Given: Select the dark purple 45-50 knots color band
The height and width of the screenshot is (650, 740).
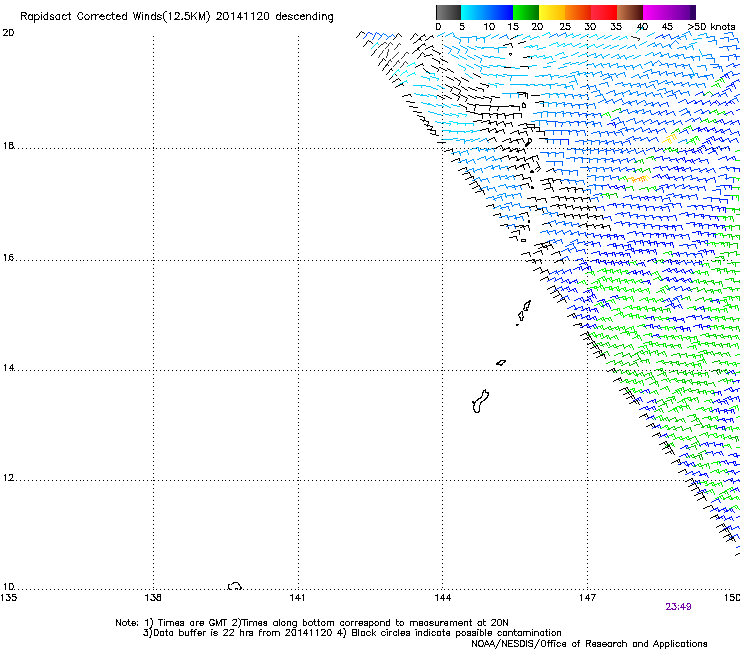Looking at the screenshot, I should click(682, 12).
